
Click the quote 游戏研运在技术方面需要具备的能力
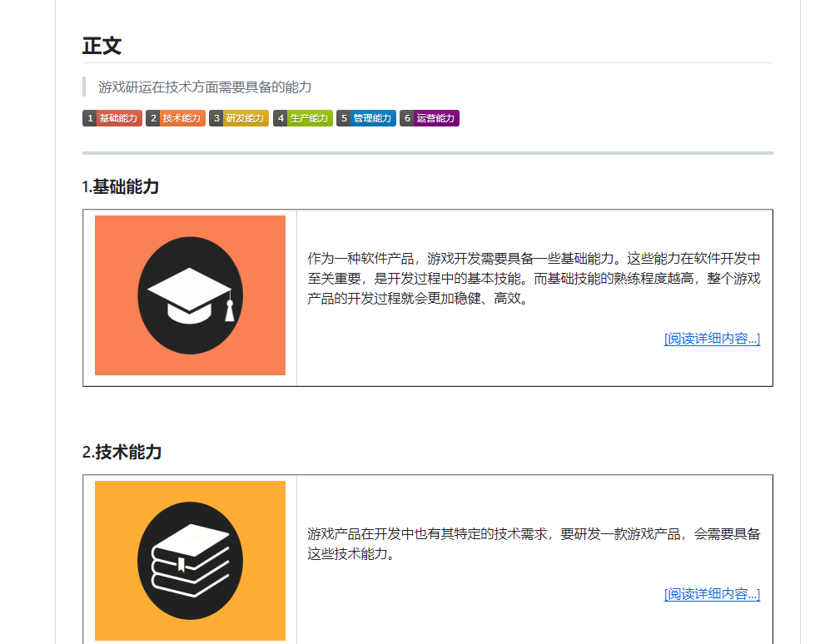(x=205, y=87)
